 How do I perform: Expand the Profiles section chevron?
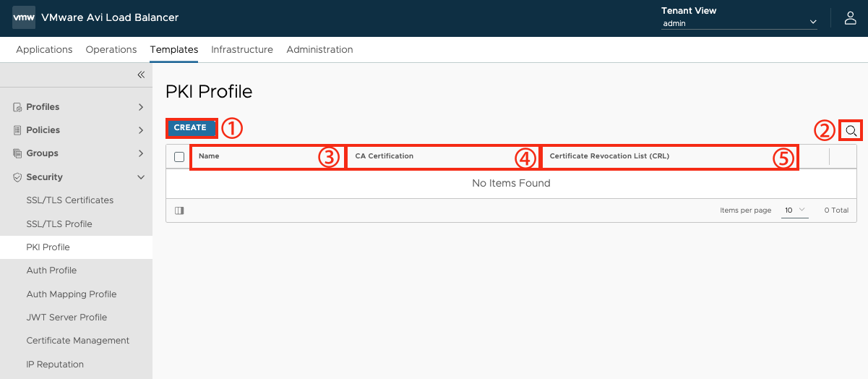[x=141, y=107]
